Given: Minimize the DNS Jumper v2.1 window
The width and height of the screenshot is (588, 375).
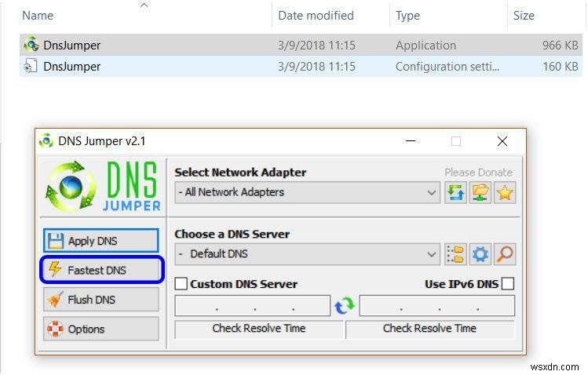Looking at the screenshot, I should tap(411, 141).
